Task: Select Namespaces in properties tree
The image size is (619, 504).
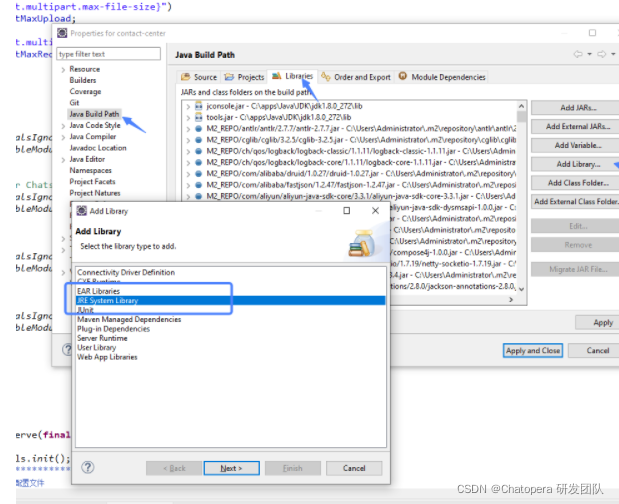Action: coord(90,170)
